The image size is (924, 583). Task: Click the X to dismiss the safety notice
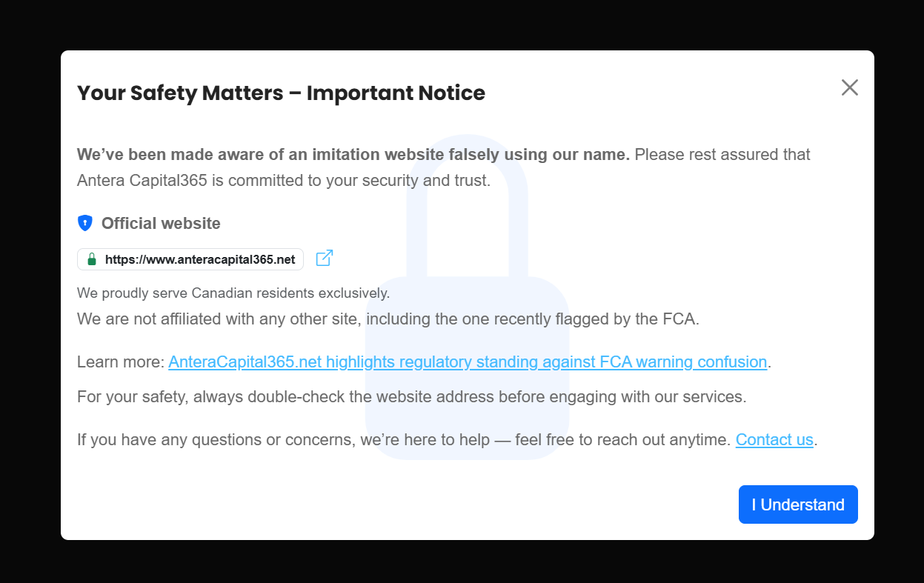click(849, 87)
